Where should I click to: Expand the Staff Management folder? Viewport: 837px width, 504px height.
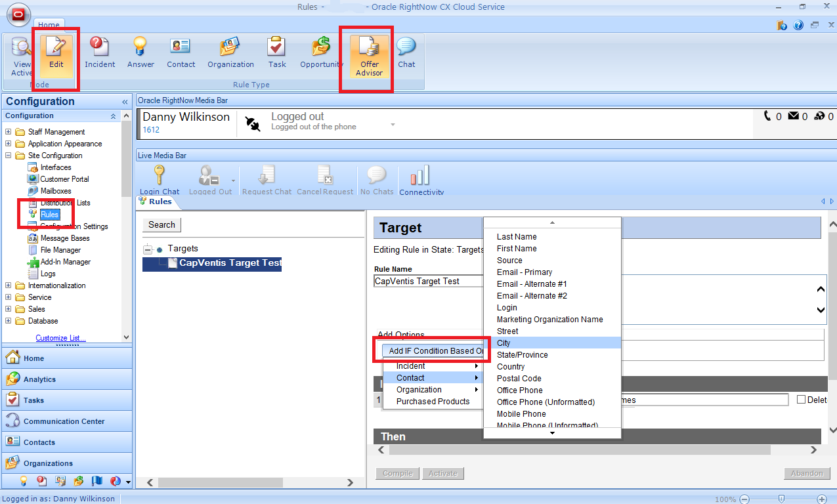click(9, 132)
